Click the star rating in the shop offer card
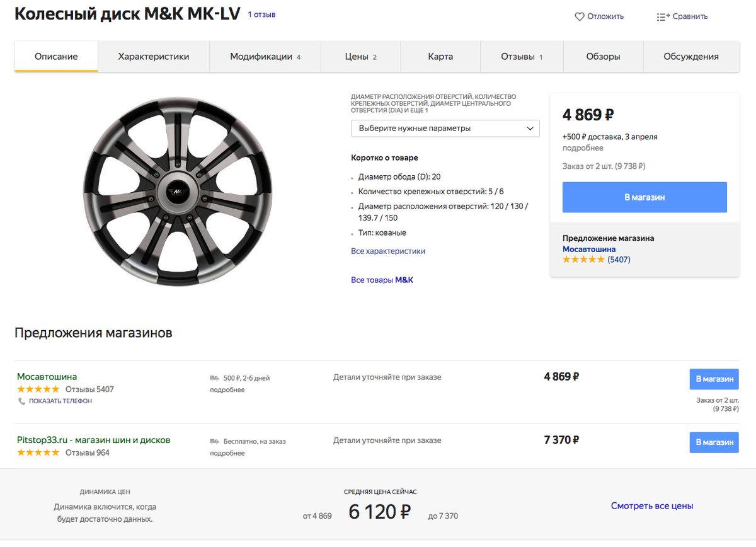The image size is (756, 547). pyautogui.click(x=583, y=260)
